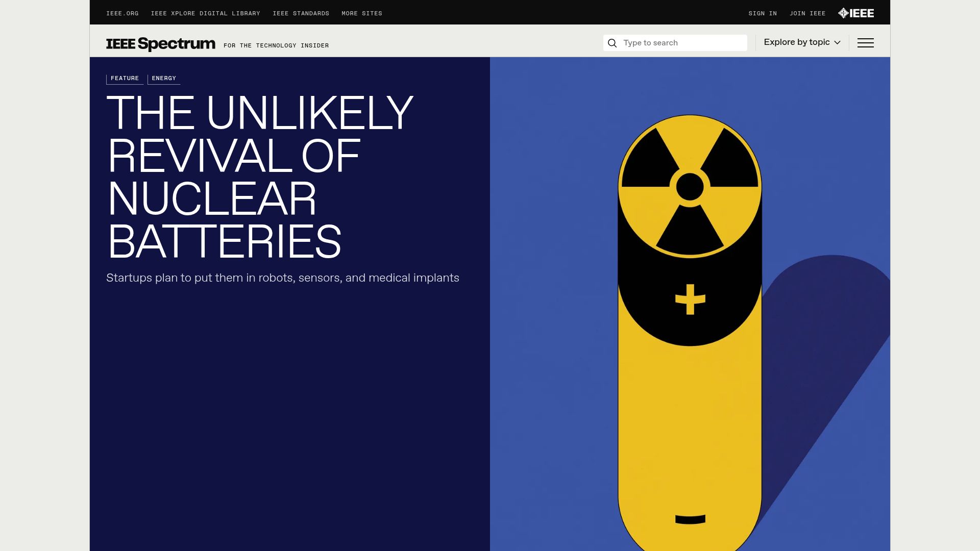Open IEEE Xplore Digital Library link
Viewport: 980px width, 551px height.
[206, 13]
